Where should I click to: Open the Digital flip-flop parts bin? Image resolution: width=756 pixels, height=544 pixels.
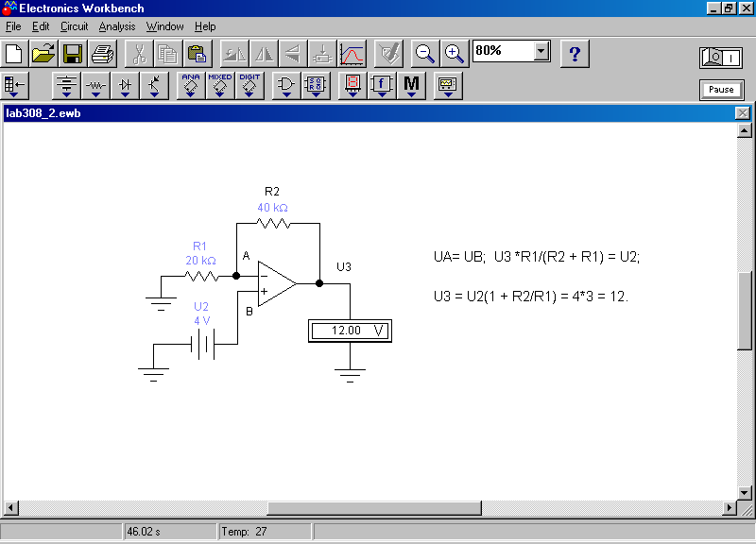[x=316, y=86]
